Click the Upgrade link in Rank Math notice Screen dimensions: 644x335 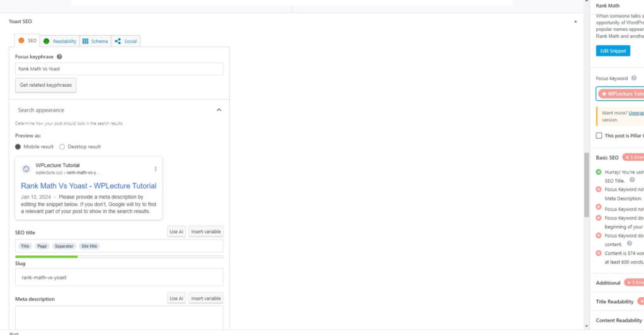click(x=636, y=113)
